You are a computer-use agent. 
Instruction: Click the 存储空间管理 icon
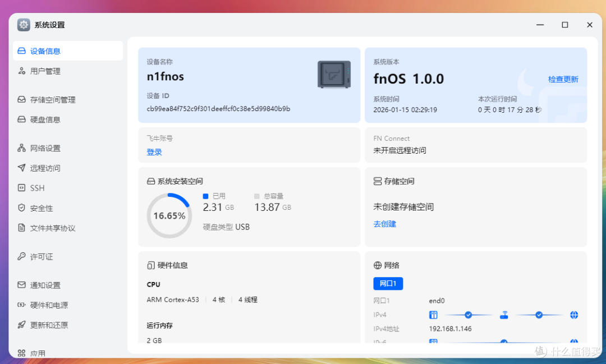point(22,100)
